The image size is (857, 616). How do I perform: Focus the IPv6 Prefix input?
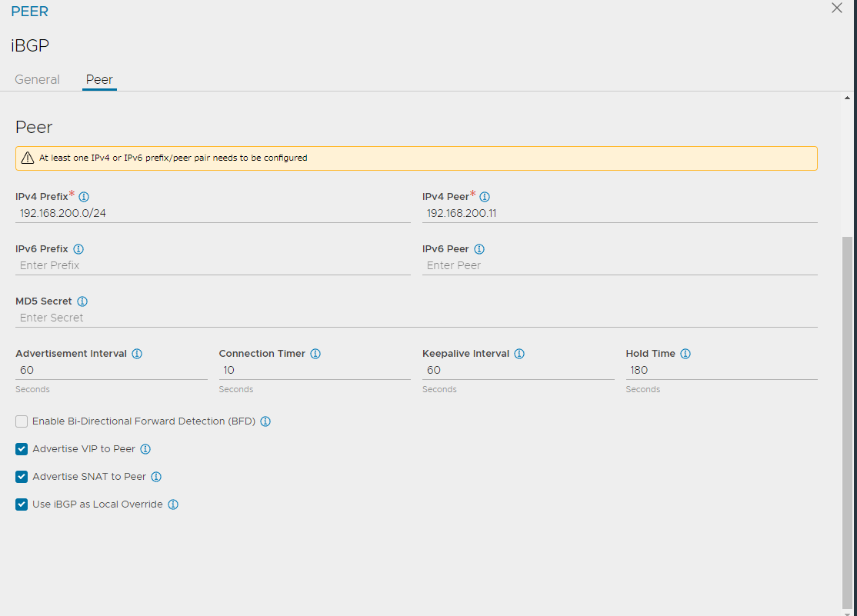coord(212,265)
